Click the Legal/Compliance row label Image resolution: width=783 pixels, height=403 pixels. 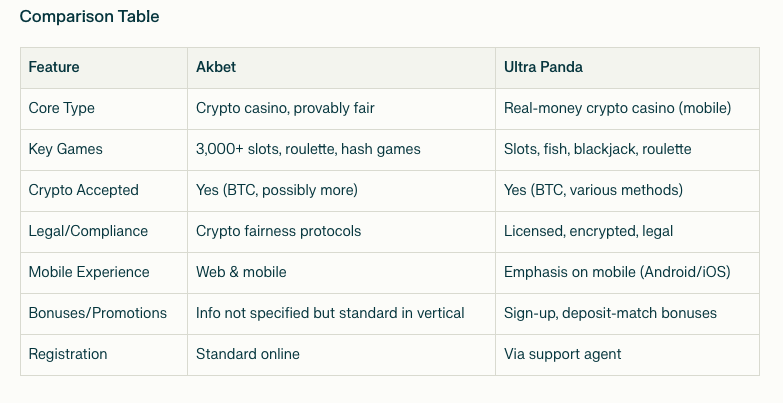tap(88, 231)
